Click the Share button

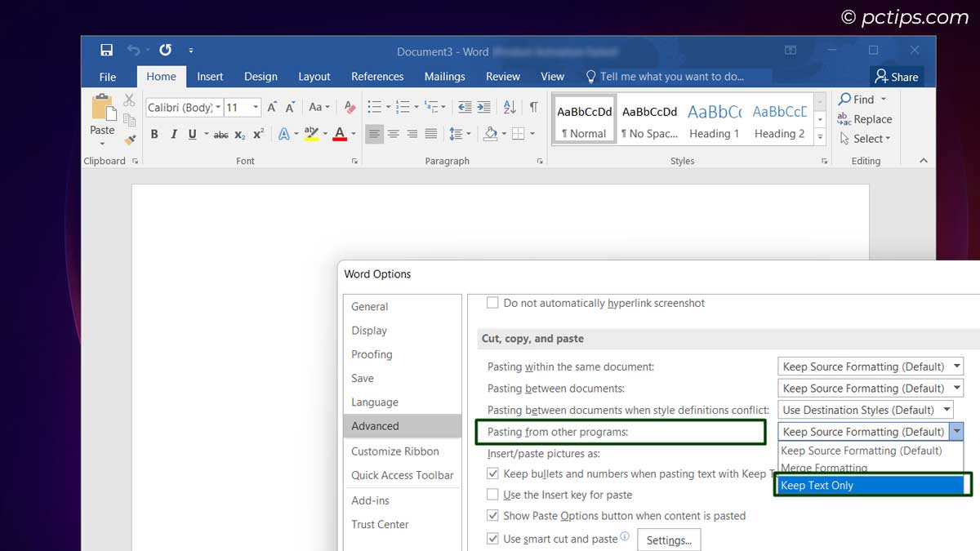pos(897,76)
